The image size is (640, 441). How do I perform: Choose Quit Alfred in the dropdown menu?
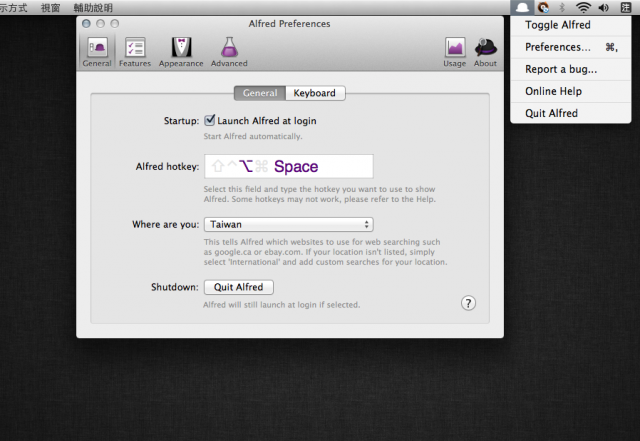click(x=570, y=113)
